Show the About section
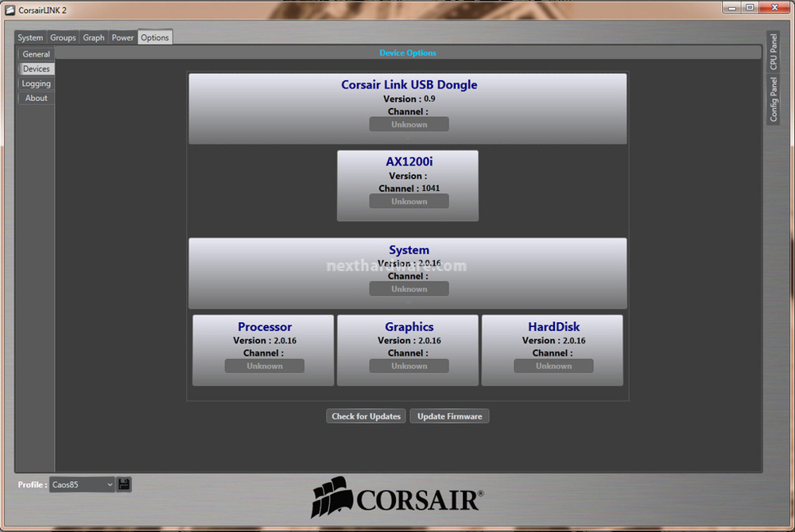This screenshot has height=532, width=795. point(36,98)
